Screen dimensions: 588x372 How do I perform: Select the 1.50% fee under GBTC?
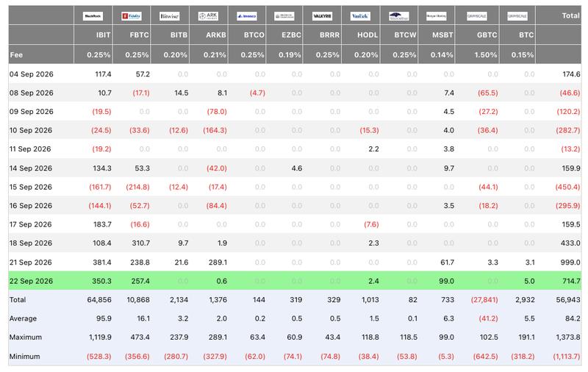pos(486,54)
